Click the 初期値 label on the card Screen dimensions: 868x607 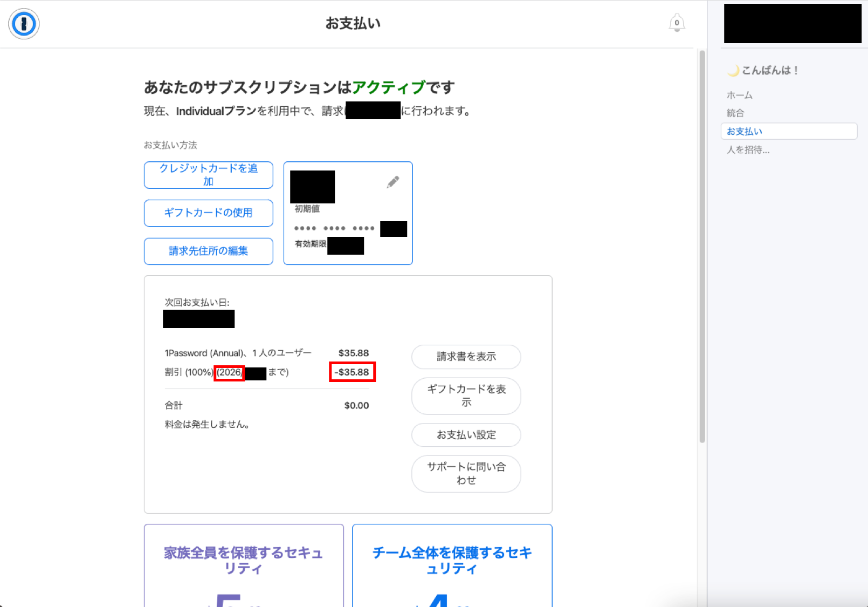pyautogui.click(x=307, y=209)
